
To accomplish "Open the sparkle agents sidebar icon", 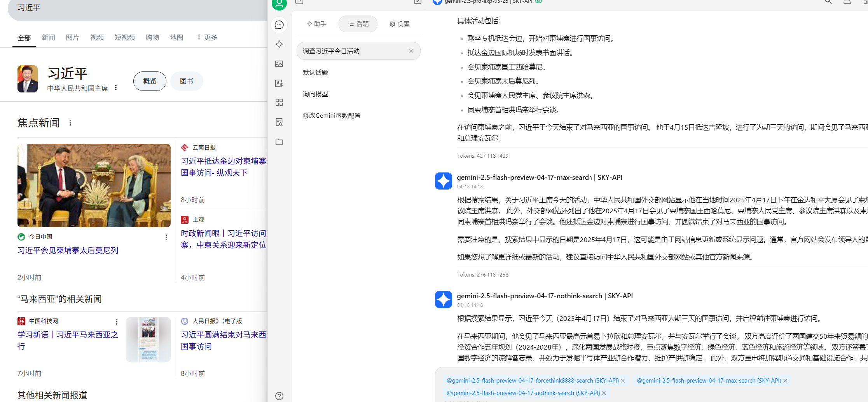I will (x=279, y=44).
